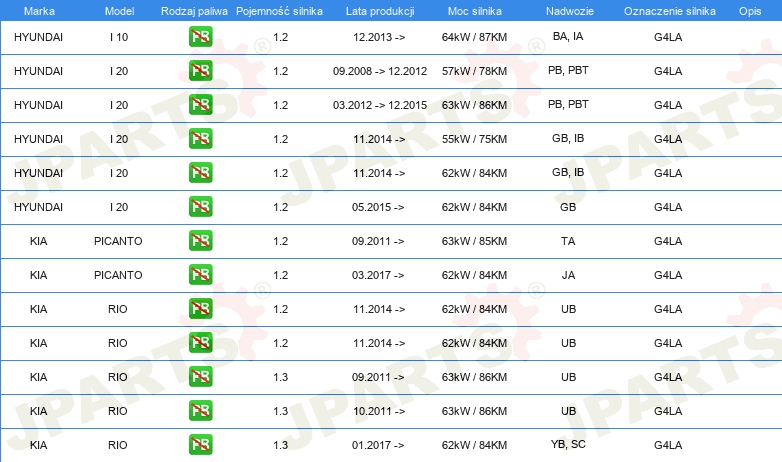Screen dimensions: 782x462
Task: Select the 09.2011 -> date in Picanto row
Action: point(378,241)
